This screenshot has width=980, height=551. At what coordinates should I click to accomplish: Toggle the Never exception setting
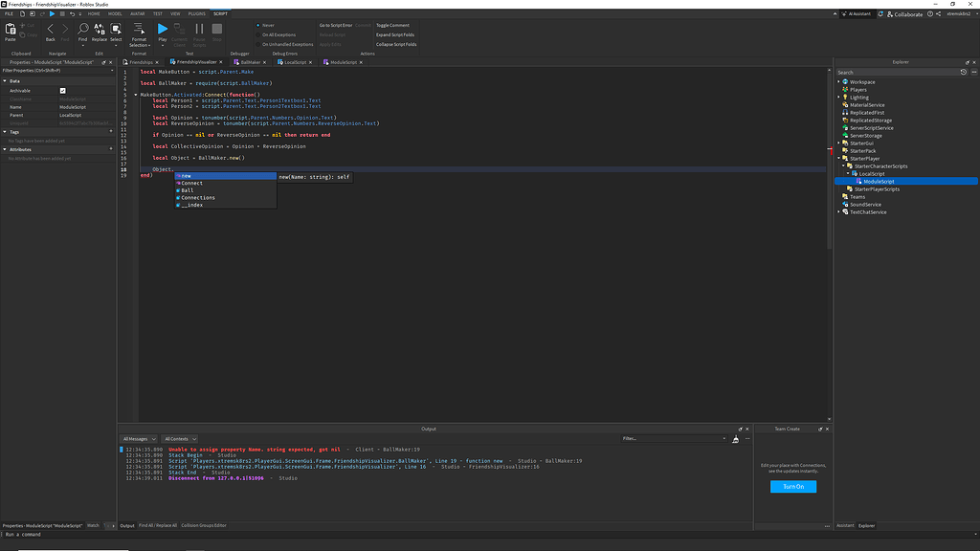[x=269, y=25]
